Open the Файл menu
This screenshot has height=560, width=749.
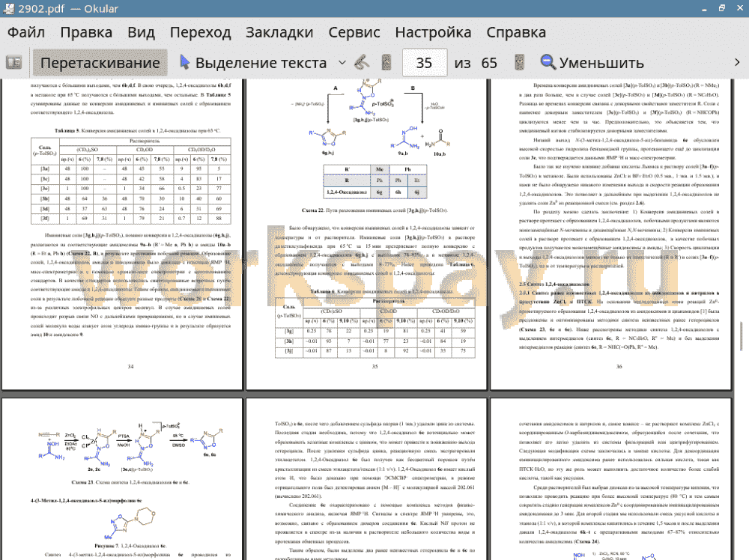pyautogui.click(x=26, y=32)
